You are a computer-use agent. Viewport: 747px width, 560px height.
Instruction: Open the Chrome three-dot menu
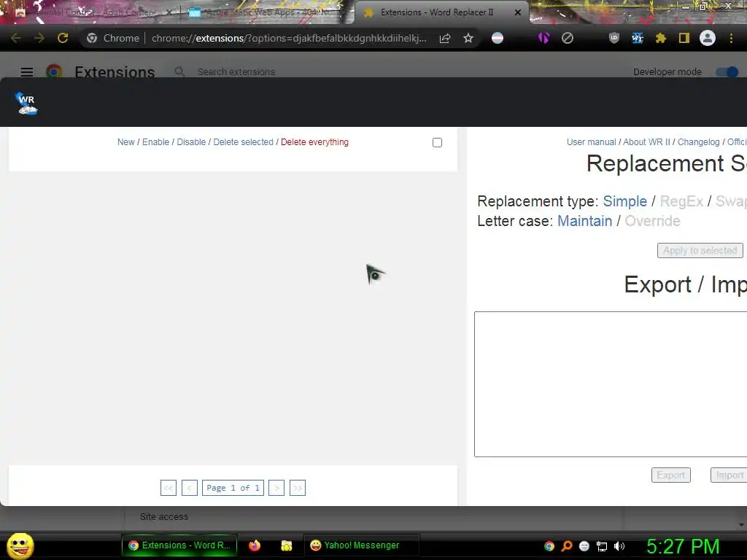tap(731, 38)
